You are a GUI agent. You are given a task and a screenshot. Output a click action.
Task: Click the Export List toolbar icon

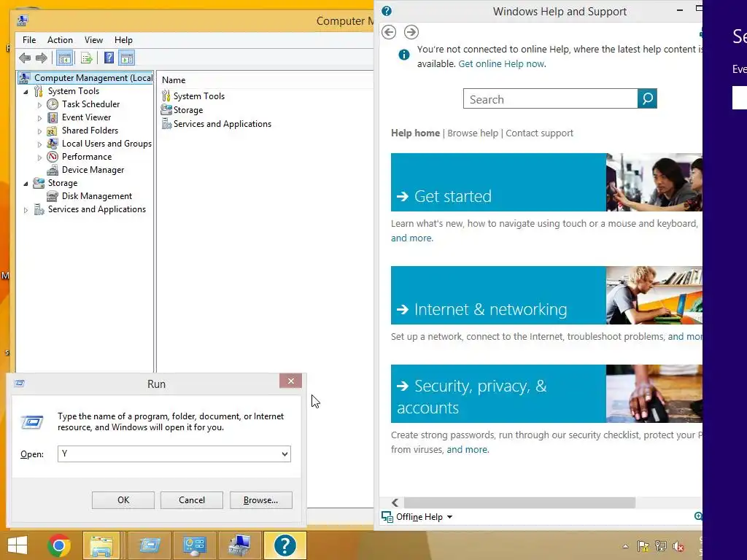pyautogui.click(x=86, y=58)
